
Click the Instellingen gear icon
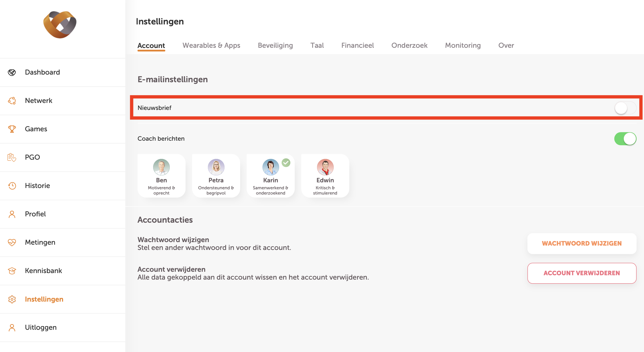tap(12, 299)
